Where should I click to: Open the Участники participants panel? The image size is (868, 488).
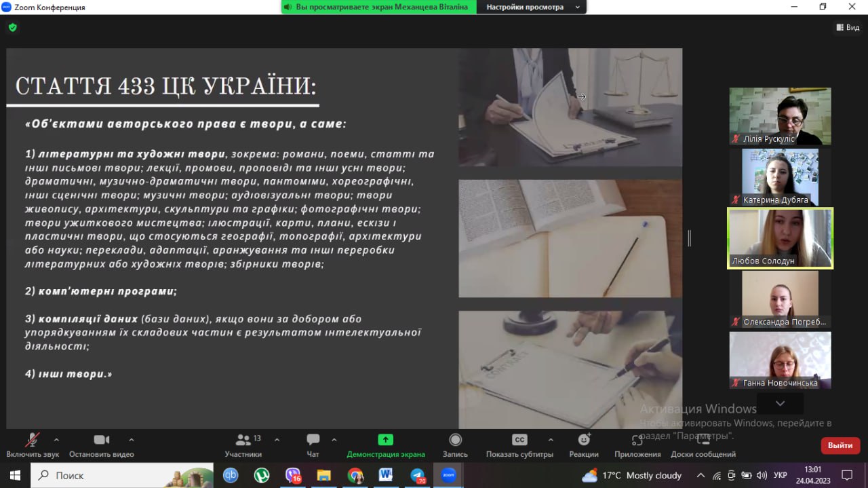tap(243, 440)
